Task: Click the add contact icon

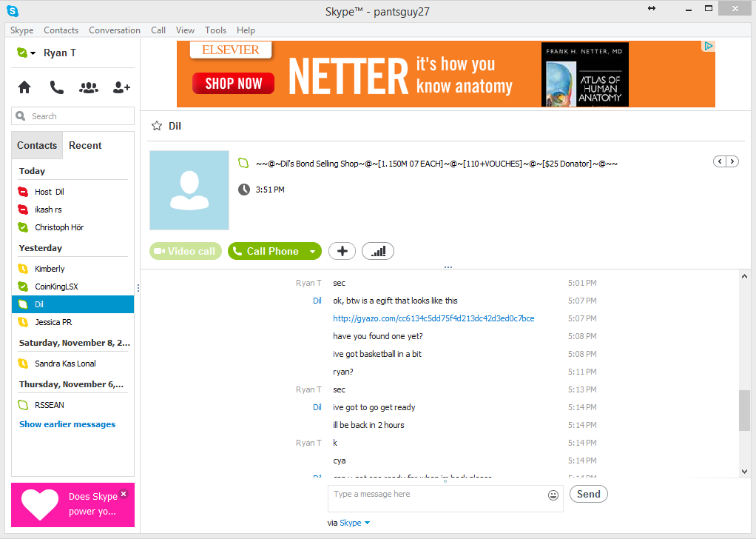Action: (x=121, y=87)
